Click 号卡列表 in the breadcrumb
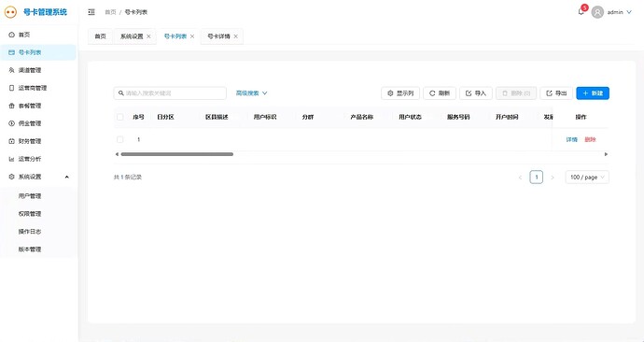644x342 pixels. pyautogui.click(x=136, y=12)
